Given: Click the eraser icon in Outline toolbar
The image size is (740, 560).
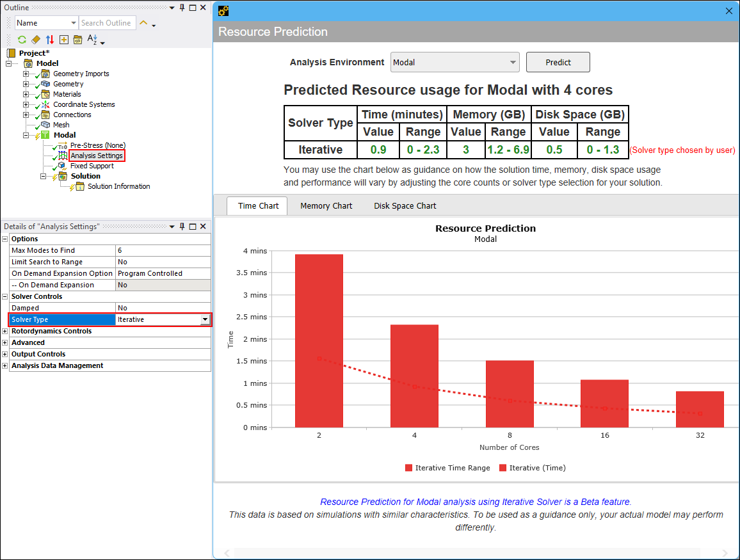Looking at the screenshot, I should [35, 39].
